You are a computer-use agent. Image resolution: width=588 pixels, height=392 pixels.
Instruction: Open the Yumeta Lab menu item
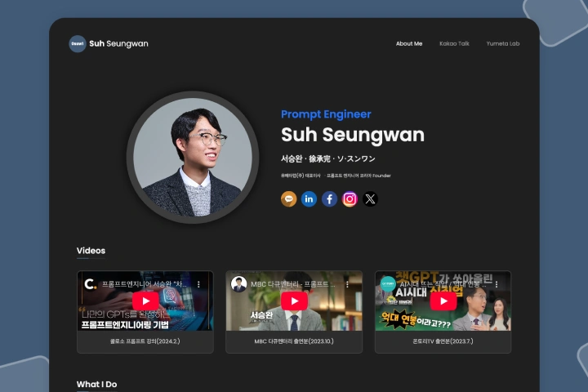click(503, 43)
